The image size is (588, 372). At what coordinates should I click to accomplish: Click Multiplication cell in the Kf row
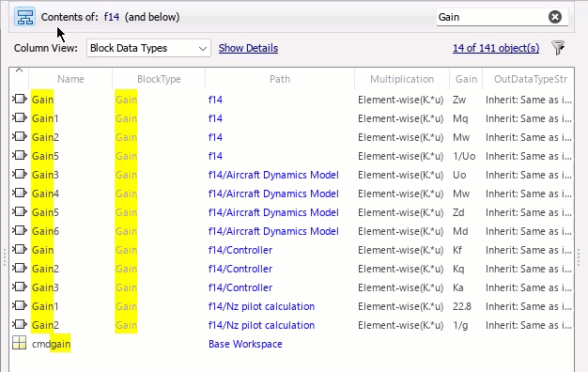[x=400, y=250]
